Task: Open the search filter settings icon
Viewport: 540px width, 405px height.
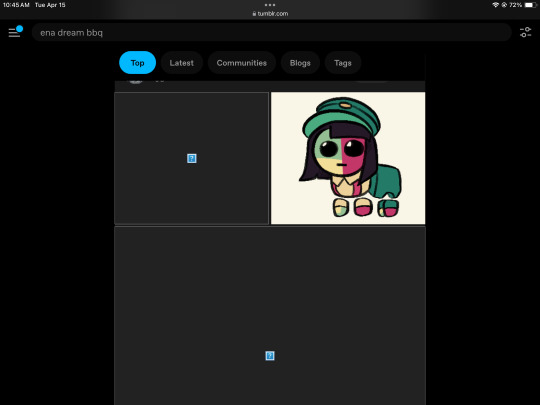Action: 525,32
